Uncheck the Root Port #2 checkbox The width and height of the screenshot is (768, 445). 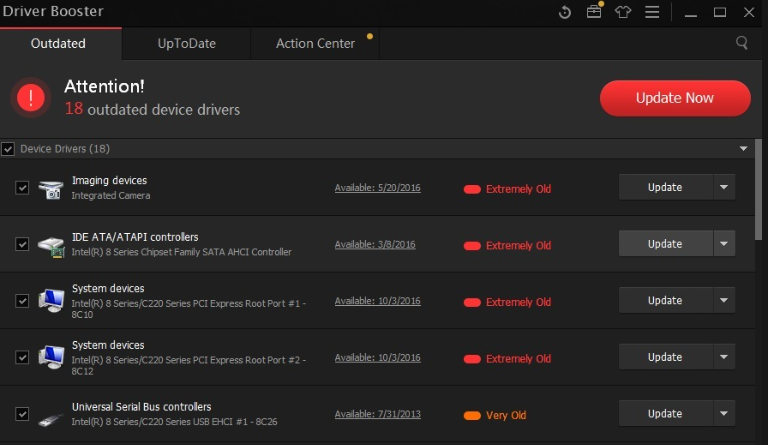coord(22,357)
